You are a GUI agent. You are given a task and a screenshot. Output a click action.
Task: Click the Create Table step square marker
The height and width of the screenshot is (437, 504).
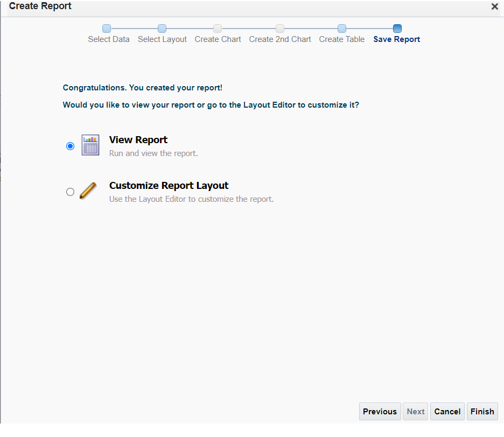342,28
